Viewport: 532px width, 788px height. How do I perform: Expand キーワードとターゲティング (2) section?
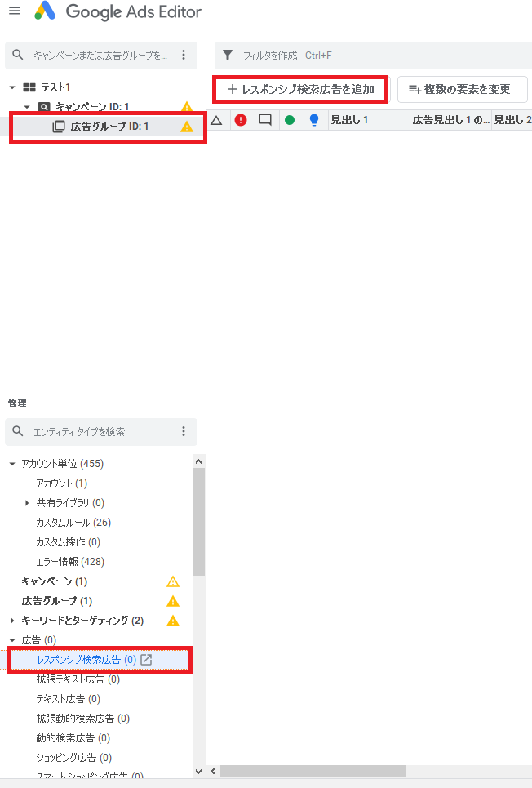point(12,621)
